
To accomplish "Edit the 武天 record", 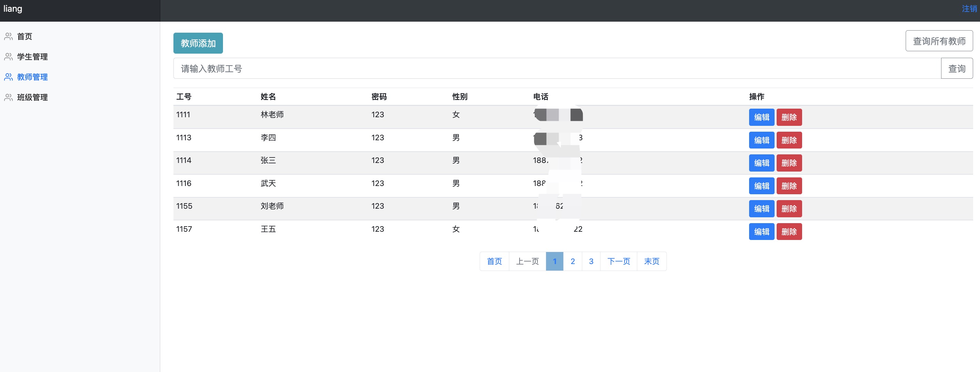I will pos(761,186).
